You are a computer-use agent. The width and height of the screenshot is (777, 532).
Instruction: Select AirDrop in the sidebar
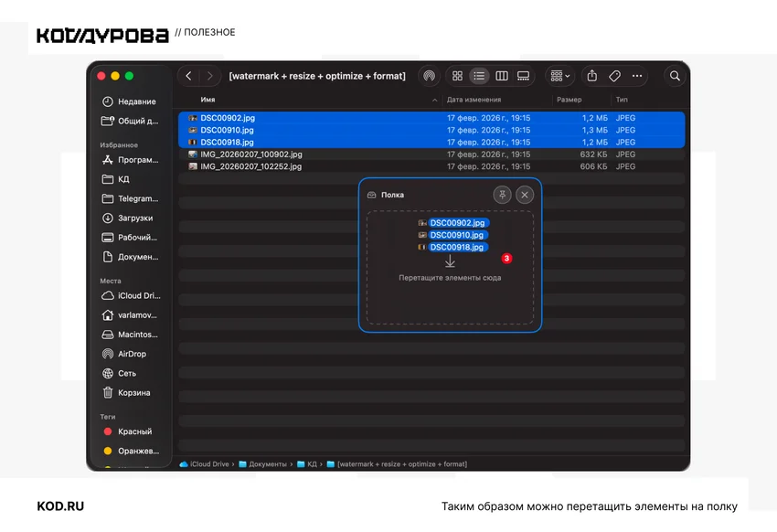(x=132, y=354)
